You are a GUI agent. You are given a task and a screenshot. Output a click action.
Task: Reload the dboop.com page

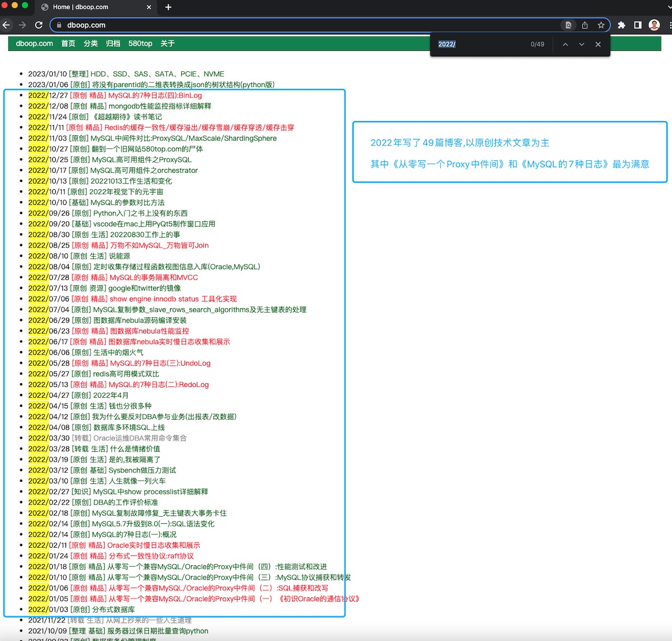coord(39,25)
